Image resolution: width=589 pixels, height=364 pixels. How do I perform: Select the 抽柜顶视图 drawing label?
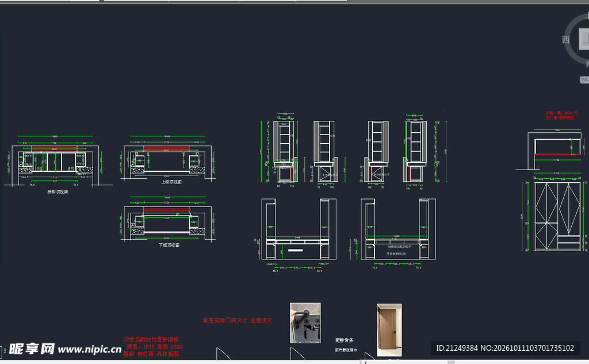(58, 191)
